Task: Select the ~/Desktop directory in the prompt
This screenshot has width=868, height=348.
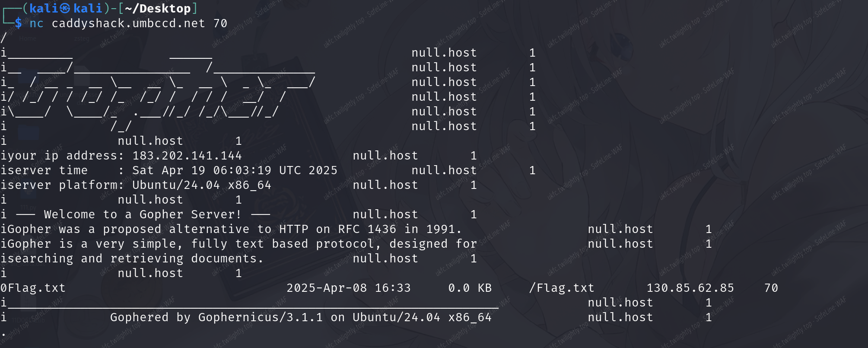Action: 158,8
